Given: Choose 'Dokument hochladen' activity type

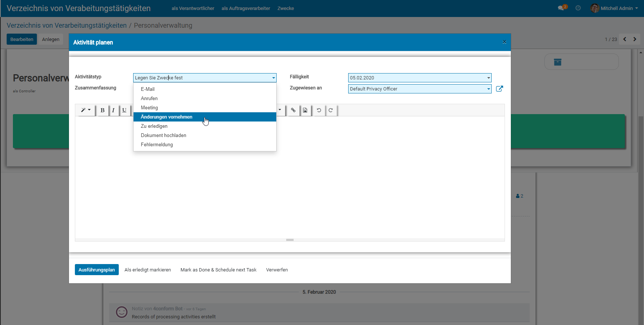Looking at the screenshot, I should (x=163, y=136).
